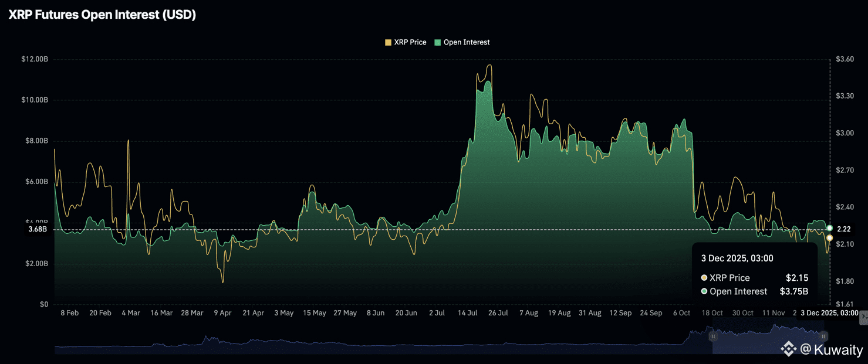Click the yellow XRP Price legend swatch

click(x=388, y=42)
